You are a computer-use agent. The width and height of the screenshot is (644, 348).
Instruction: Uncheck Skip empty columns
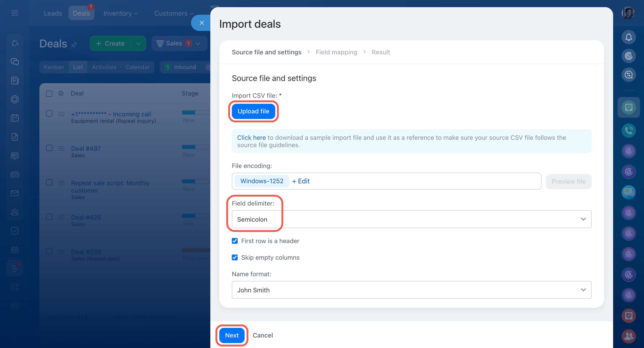click(235, 257)
